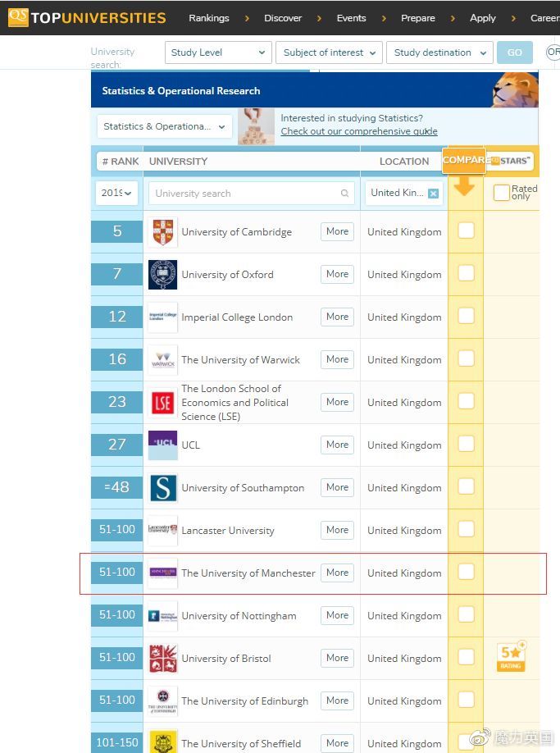
Task: Click the University of Sheffield logo
Action: [x=162, y=742]
